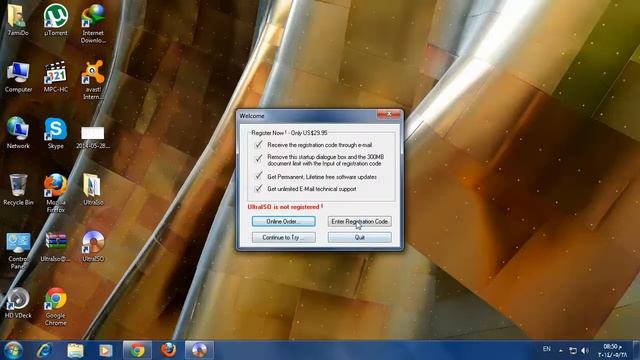Viewport: 640px width, 360px height.
Task: Click Online Order button
Action: [283, 221]
